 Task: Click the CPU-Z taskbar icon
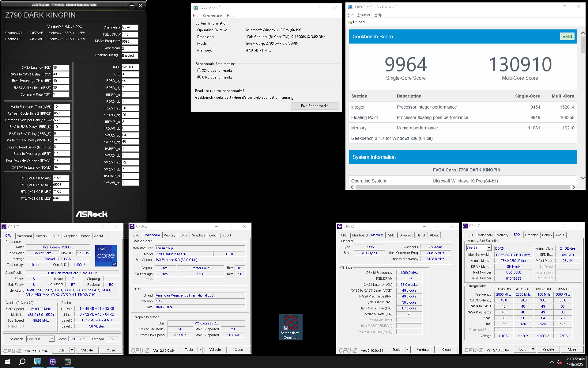coord(52,362)
